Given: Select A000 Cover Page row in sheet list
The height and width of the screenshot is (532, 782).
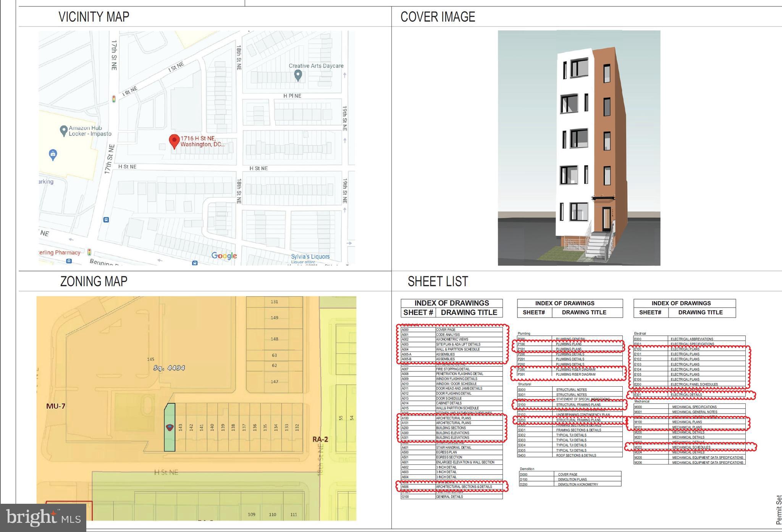Looking at the screenshot, I should (452, 330).
